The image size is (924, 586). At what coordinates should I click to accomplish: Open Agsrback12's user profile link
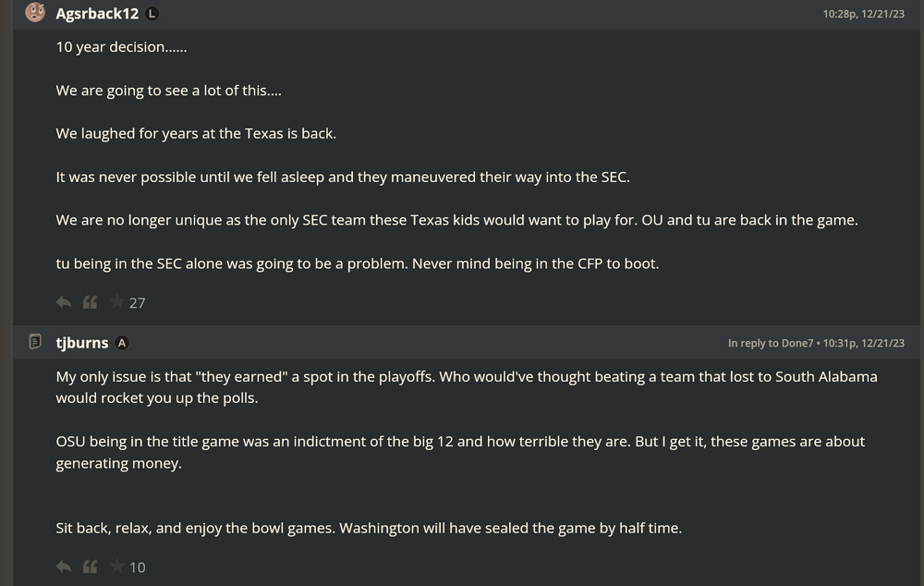point(97,14)
